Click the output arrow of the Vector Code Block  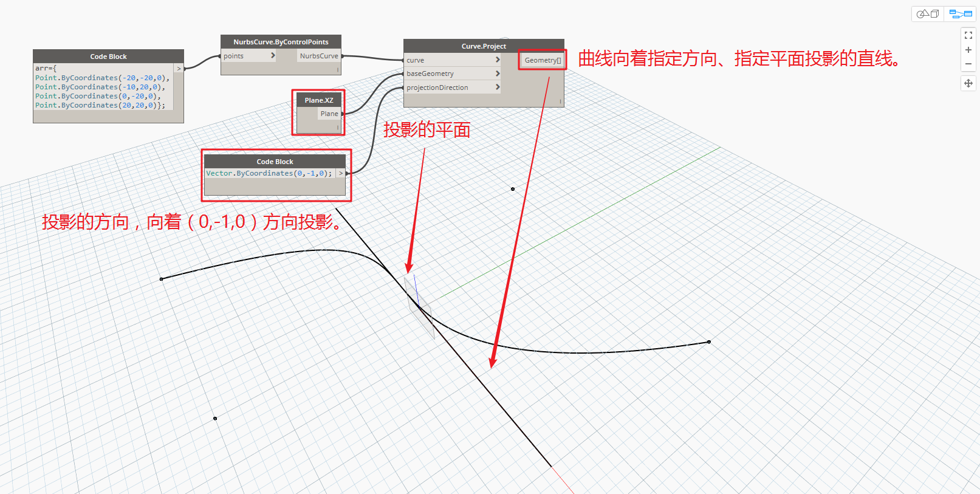click(341, 173)
